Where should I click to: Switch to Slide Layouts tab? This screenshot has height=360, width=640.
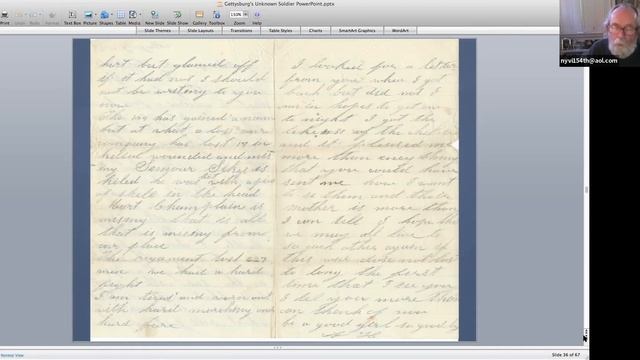point(200,31)
